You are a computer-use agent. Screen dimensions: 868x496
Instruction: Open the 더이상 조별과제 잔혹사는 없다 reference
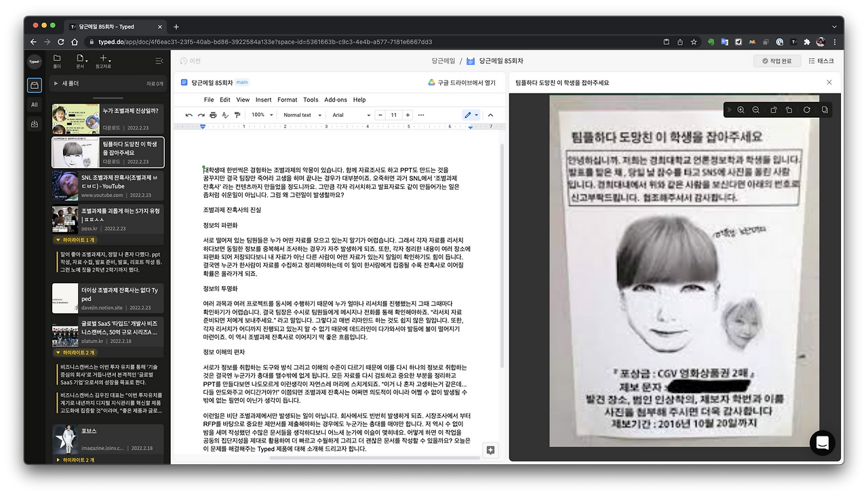point(108,298)
